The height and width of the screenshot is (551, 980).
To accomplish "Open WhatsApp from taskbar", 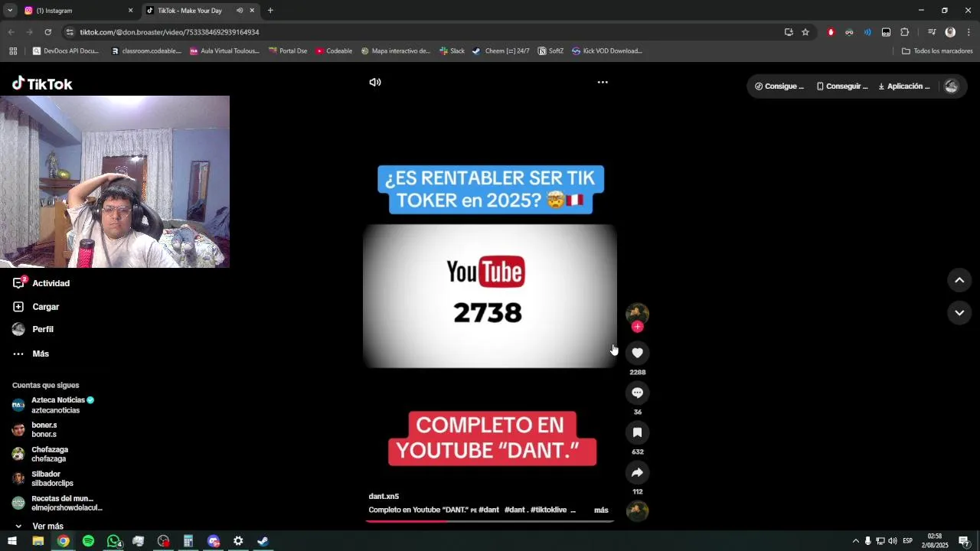I will point(113,541).
